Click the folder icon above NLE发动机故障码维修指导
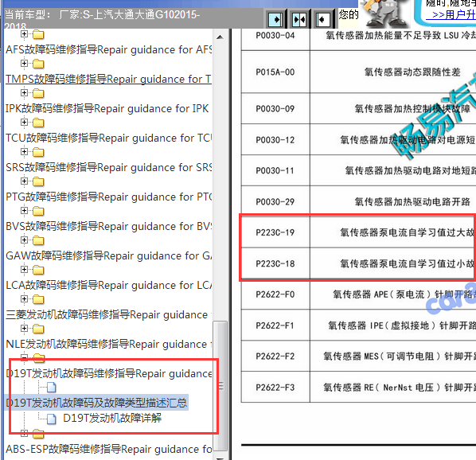Image resolution: width=476 pixels, height=460 pixels. 38,329
